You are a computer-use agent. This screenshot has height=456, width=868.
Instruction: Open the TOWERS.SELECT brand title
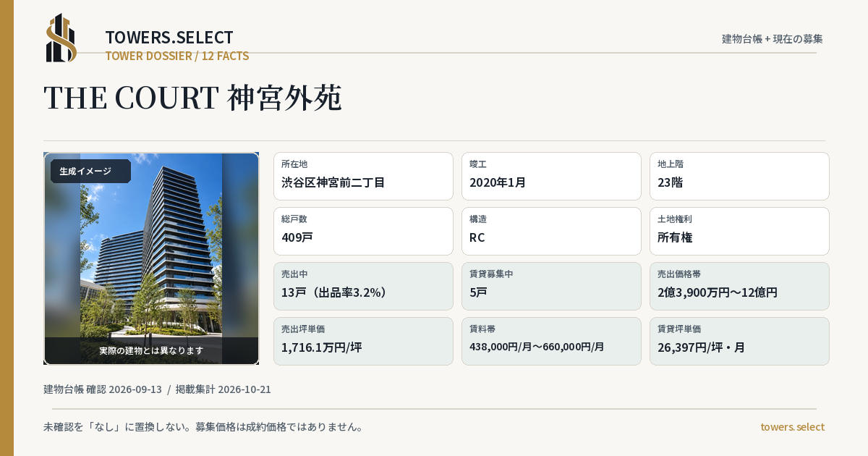(x=169, y=38)
